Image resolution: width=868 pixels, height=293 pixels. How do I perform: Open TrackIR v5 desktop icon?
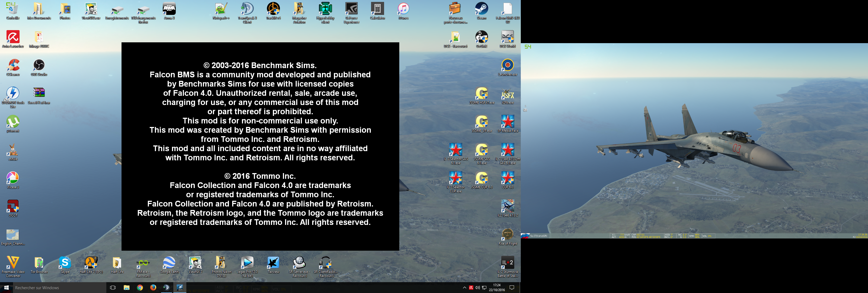point(273,11)
